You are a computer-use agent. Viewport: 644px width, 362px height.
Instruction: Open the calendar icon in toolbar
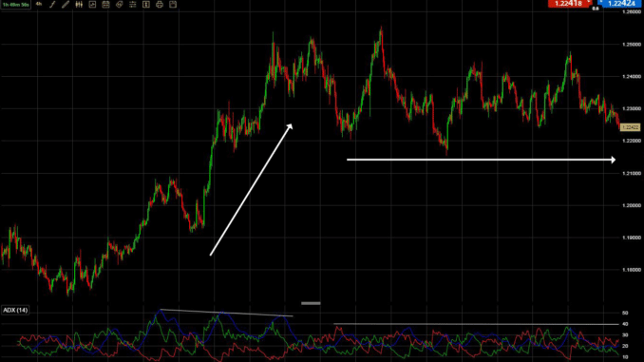pos(105,5)
